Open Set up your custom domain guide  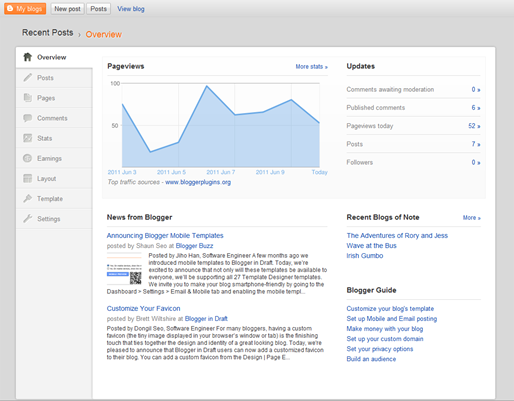point(385,339)
